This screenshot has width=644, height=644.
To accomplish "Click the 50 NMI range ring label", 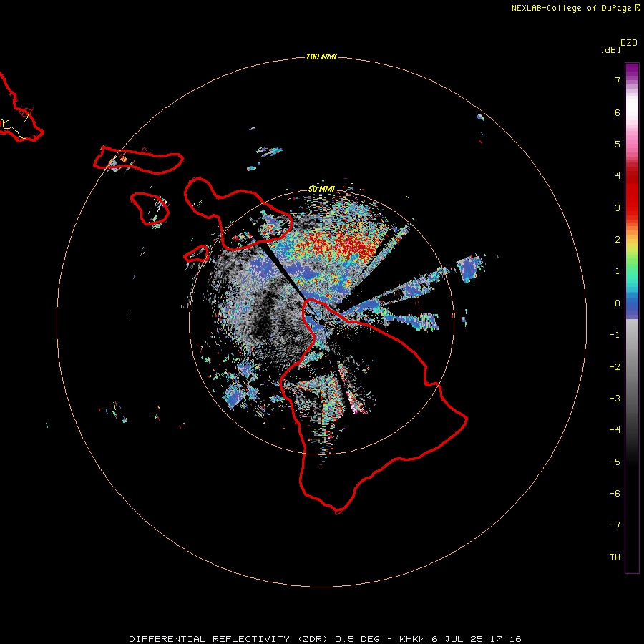I will tap(321, 189).
